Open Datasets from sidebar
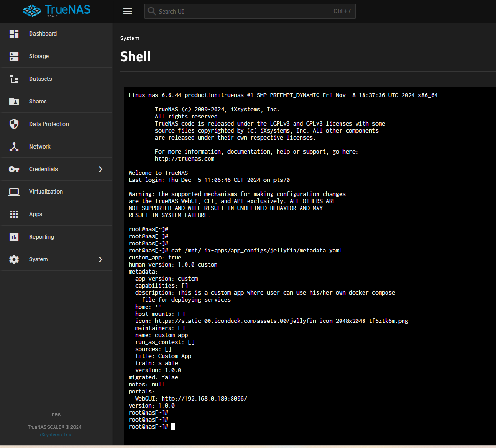The height and width of the screenshot is (448, 496). 40,79
